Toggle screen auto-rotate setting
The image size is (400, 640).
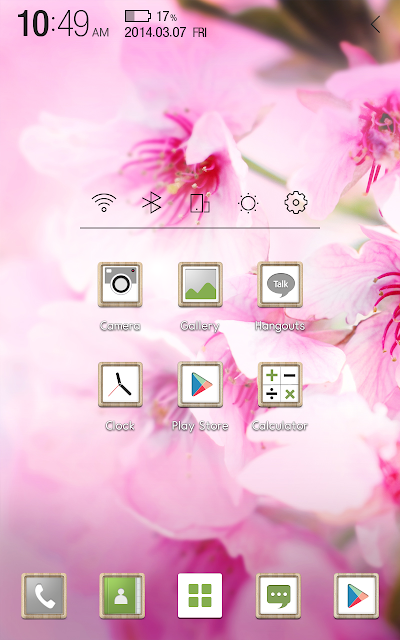(200, 203)
